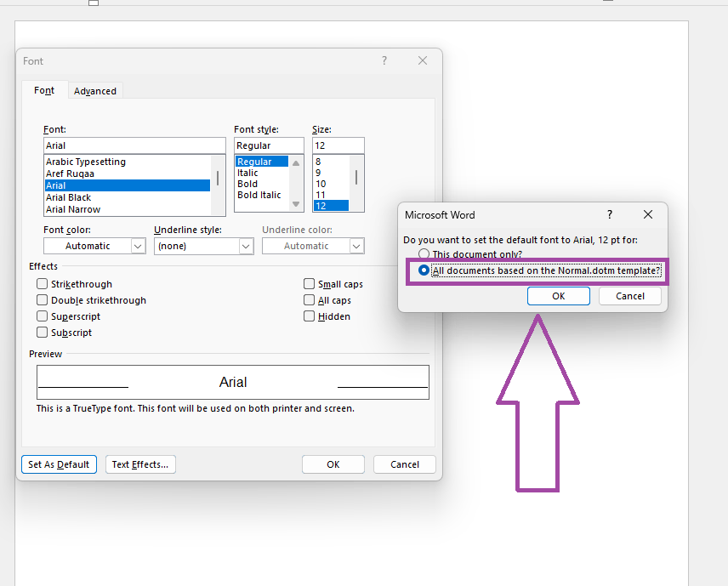Viewport: 728px width, 586px height.
Task: Confirm Font dialog with OK
Action: (333, 464)
